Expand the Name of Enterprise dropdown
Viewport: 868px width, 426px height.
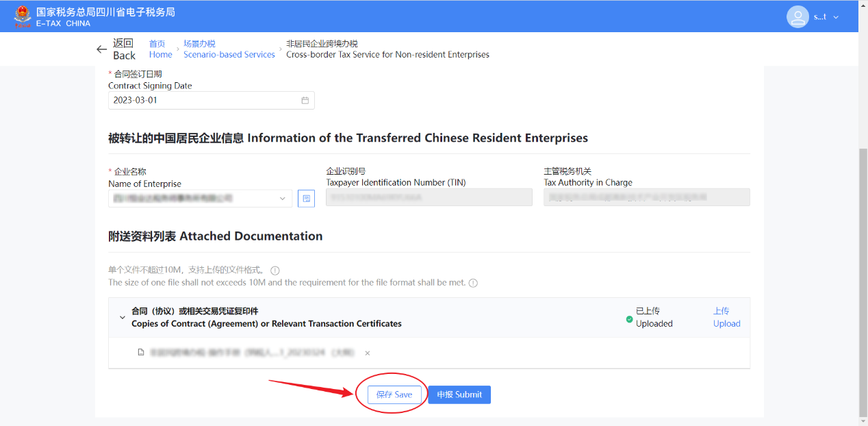283,199
